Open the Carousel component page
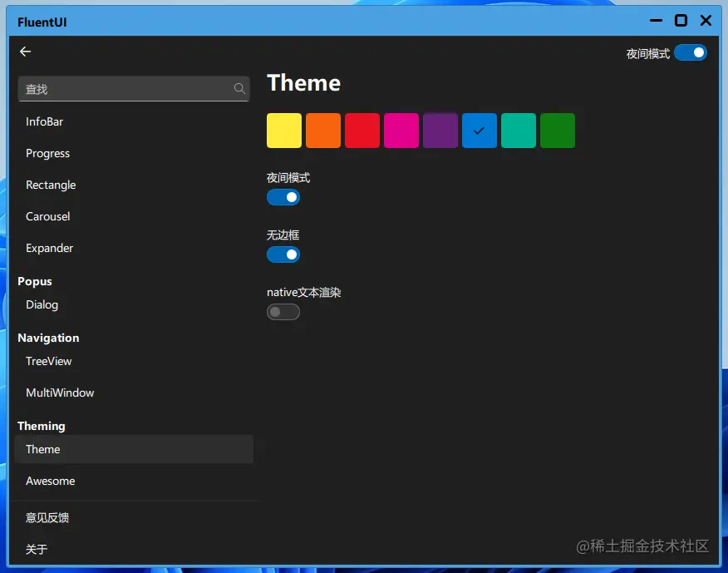The image size is (728, 573). coord(47,216)
